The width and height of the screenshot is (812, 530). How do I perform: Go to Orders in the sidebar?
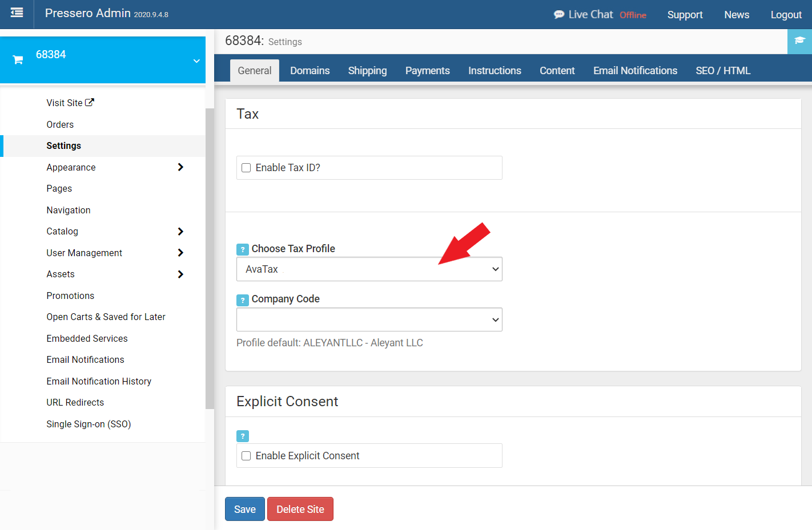coord(60,124)
